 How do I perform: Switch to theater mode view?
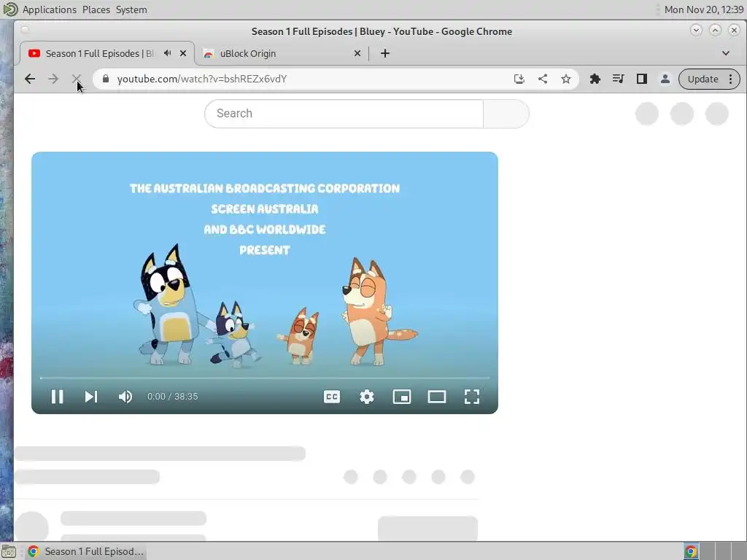point(437,397)
